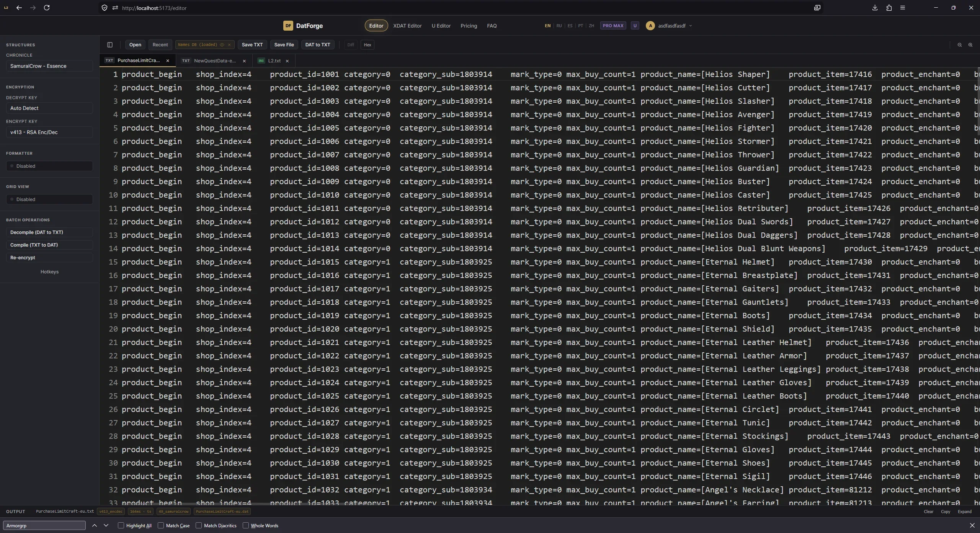The width and height of the screenshot is (980, 533).
Task: Go back in browser history
Action: coord(19,8)
